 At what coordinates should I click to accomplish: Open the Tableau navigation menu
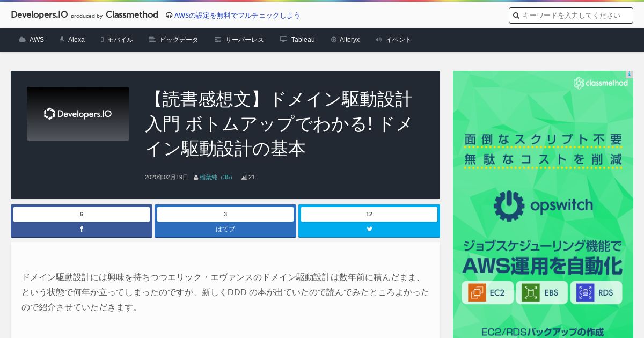303,40
